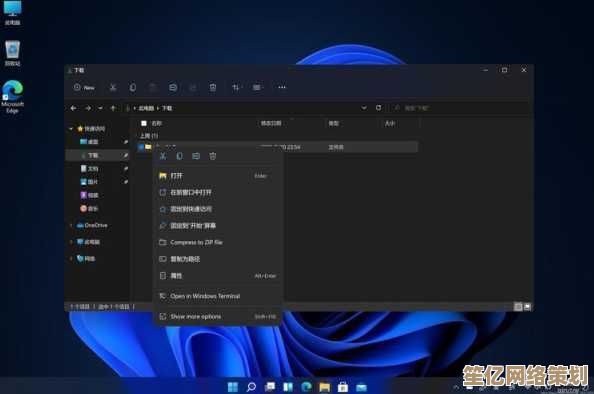Screen dimensions: 594x394
Task: Open the recent locations dropdown arrow
Action: click(100, 108)
